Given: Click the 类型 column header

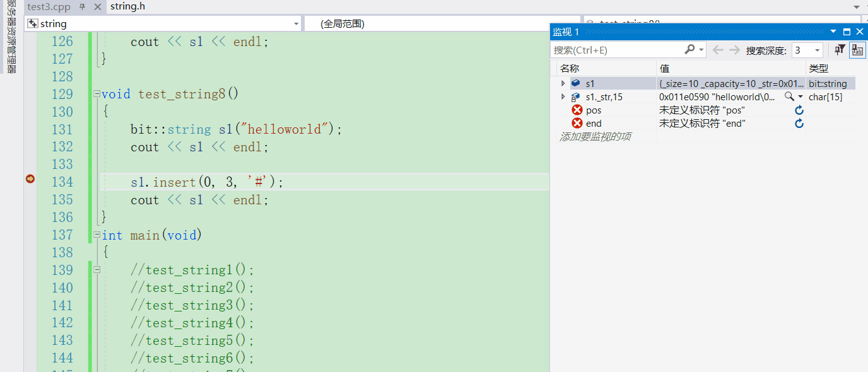Looking at the screenshot, I should [818, 68].
